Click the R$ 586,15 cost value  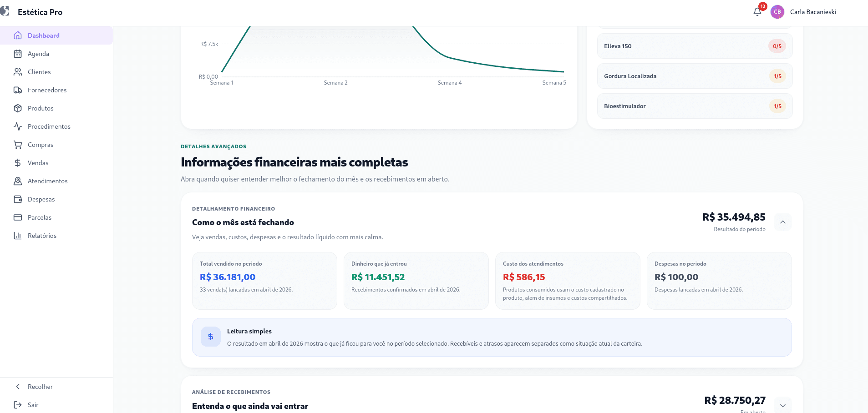(x=524, y=277)
